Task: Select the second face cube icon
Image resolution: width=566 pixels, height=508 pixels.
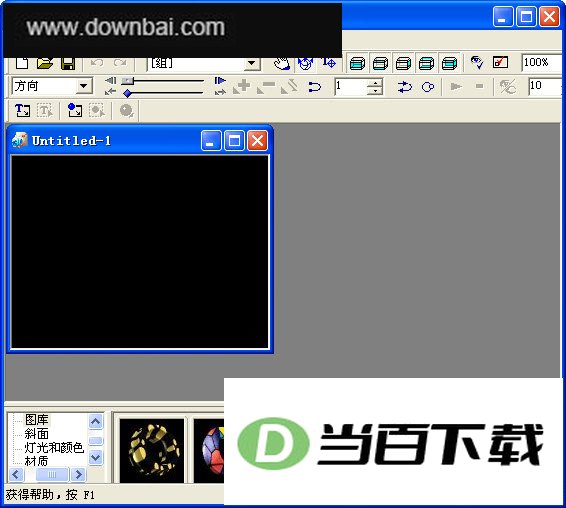Action: 380,64
